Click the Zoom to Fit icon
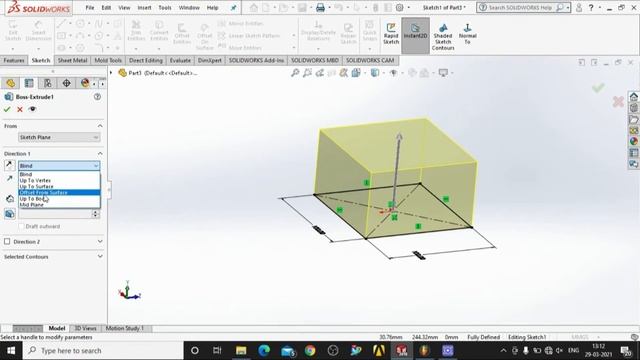 295,73
